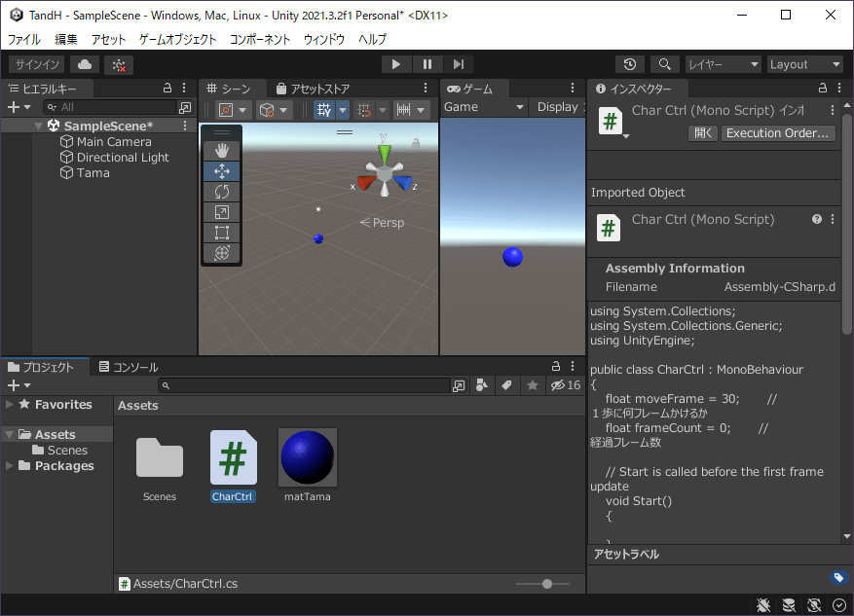Open Game view mode dropdown

[484, 107]
